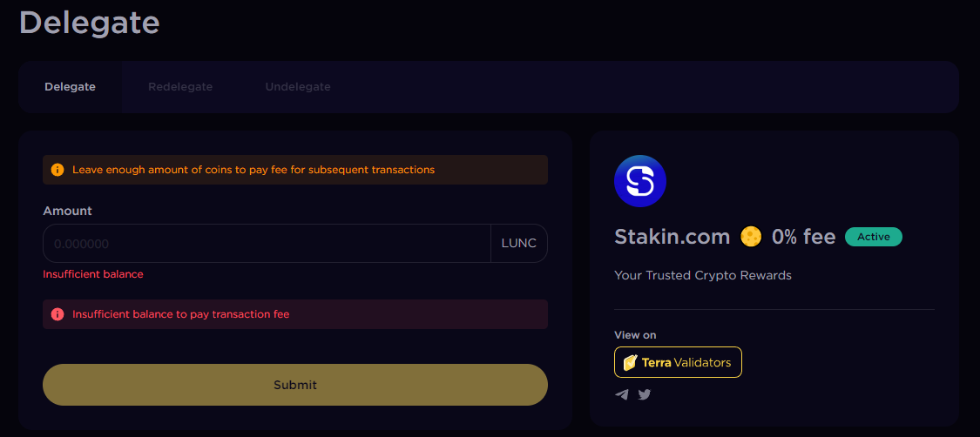The height and width of the screenshot is (437, 980).
Task: Click the orange fee warning info icon
Action: click(57, 170)
